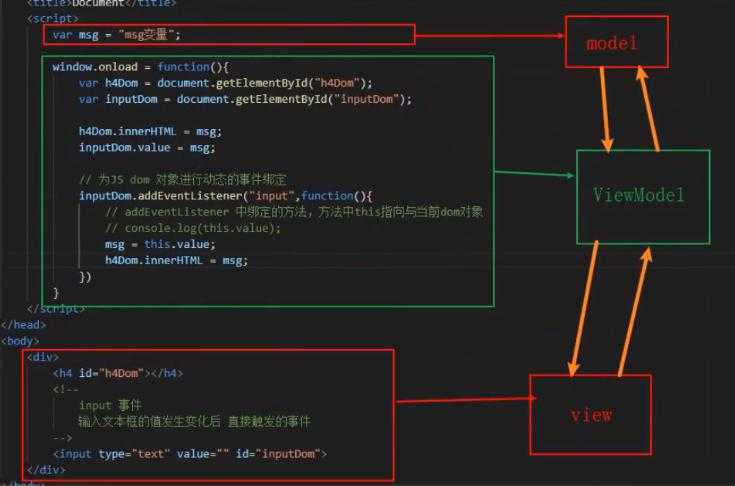The height and width of the screenshot is (486, 735).
Task: Click the <input type="text" id="inputDom"> line
Action: 190,454
